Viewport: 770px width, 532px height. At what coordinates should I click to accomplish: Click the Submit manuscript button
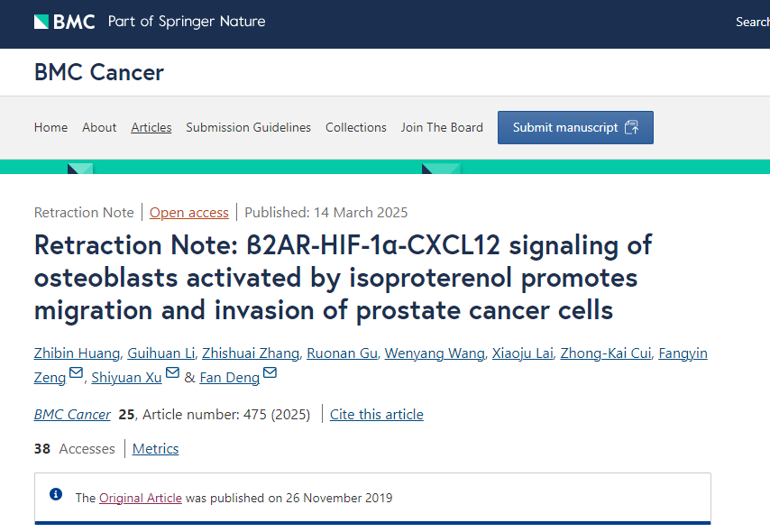575,128
